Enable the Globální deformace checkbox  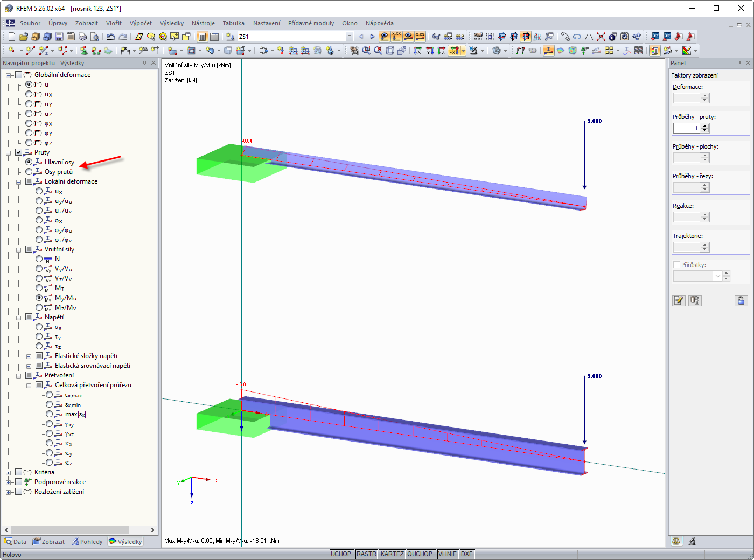pyautogui.click(x=19, y=75)
